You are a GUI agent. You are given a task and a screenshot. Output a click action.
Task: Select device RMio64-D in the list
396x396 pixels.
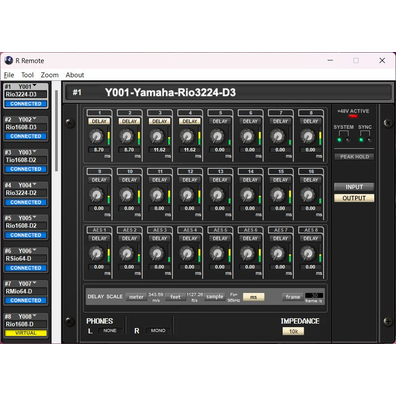click(26, 291)
